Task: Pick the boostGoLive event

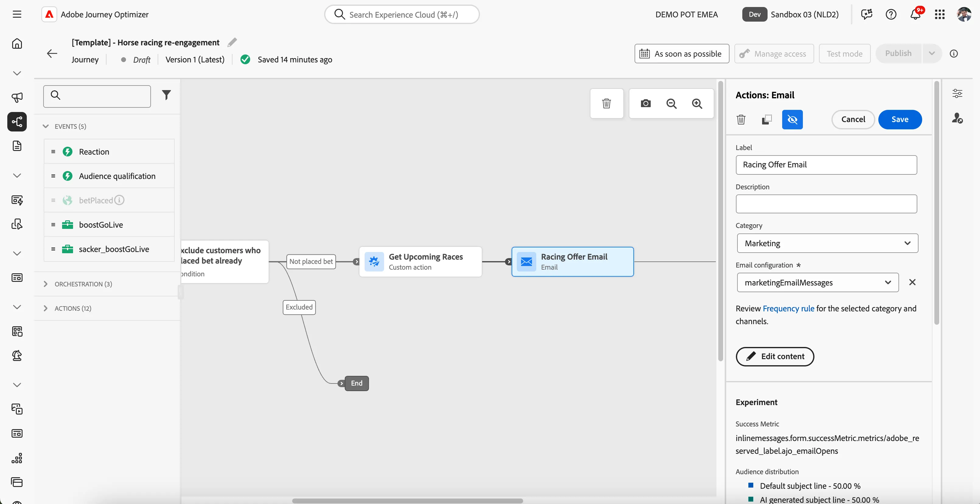Action: (x=109, y=224)
